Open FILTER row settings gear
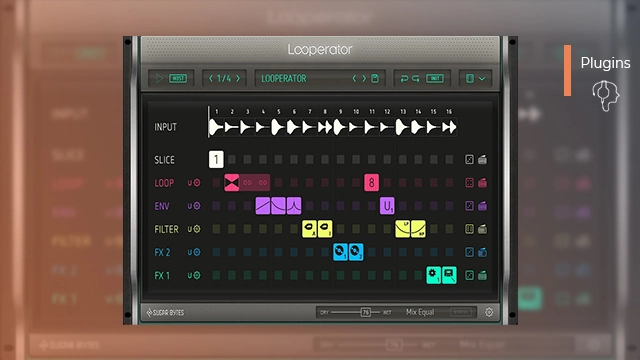 197,229
